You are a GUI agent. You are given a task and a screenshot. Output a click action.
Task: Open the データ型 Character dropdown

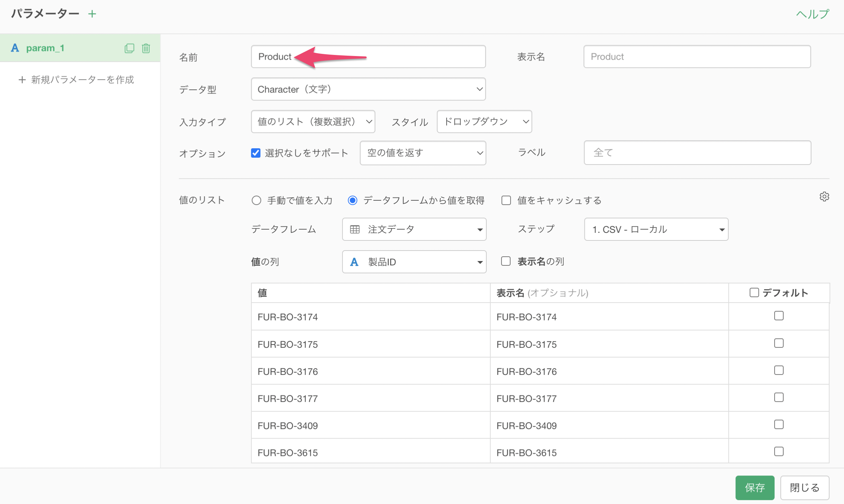pyautogui.click(x=368, y=89)
